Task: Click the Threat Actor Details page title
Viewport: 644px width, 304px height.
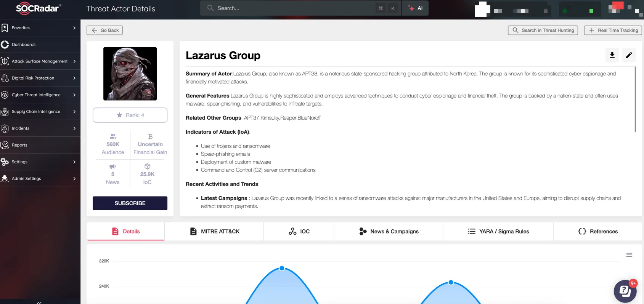Action: pyautogui.click(x=121, y=8)
